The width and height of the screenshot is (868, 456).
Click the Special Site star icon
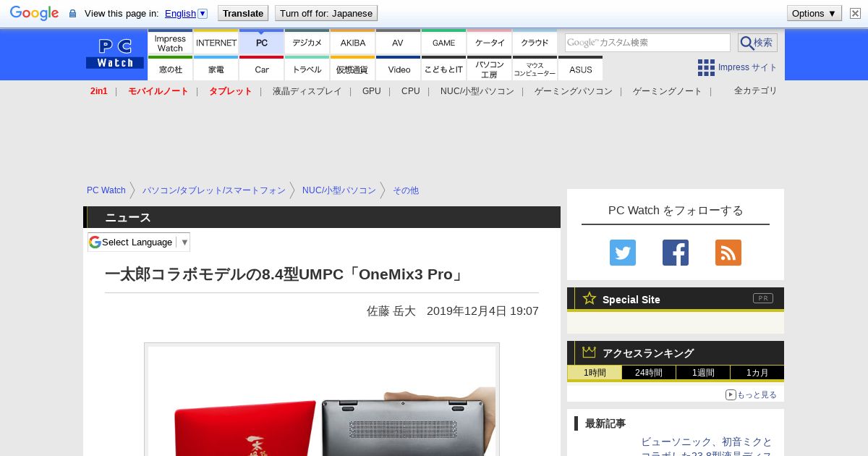(590, 298)
